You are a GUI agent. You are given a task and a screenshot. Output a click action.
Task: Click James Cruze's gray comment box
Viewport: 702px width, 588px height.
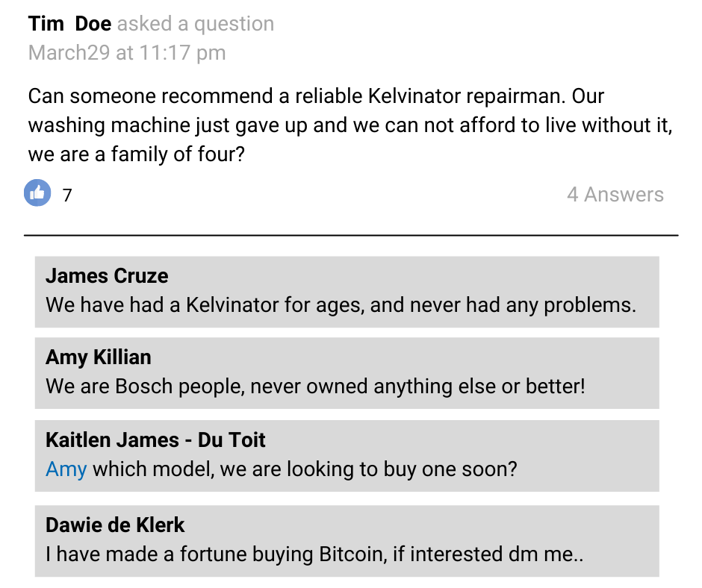pos(347,292)
